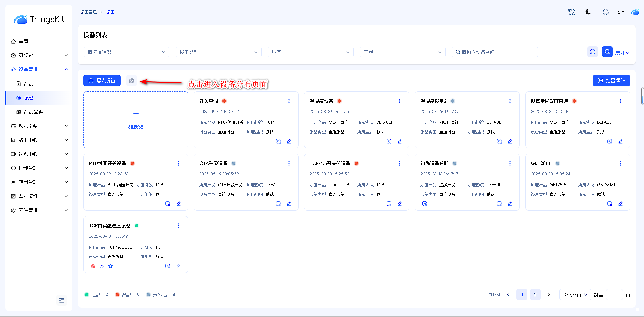The width and height of the screenshot is (644, 317).
Task: Open 10 条/页 page size dropdown
Action: tap(575, 295)
